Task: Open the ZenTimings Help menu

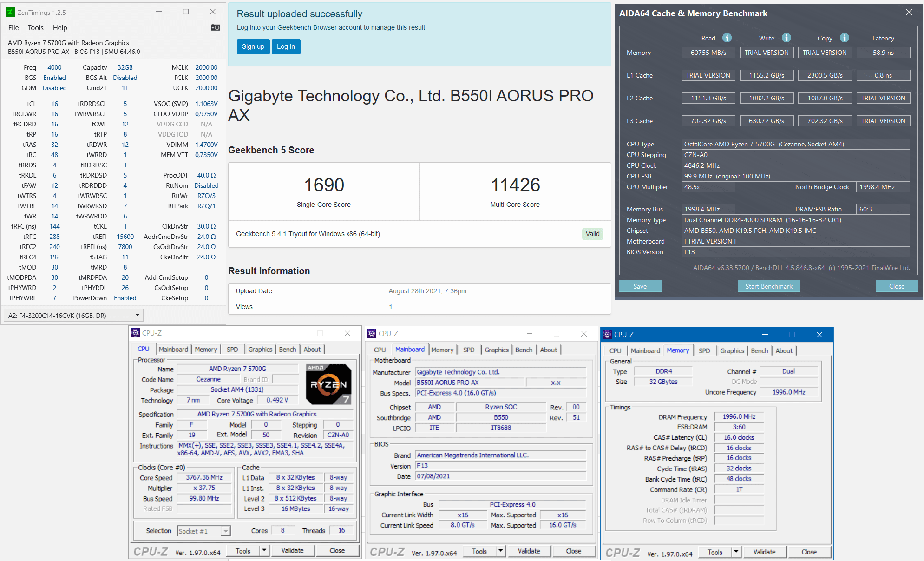Action: [60, 28]
